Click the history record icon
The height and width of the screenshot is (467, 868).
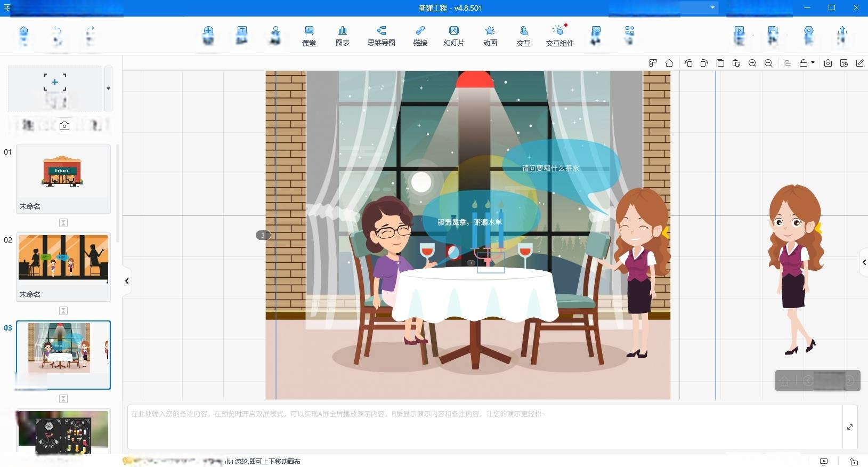pos(844,63)
